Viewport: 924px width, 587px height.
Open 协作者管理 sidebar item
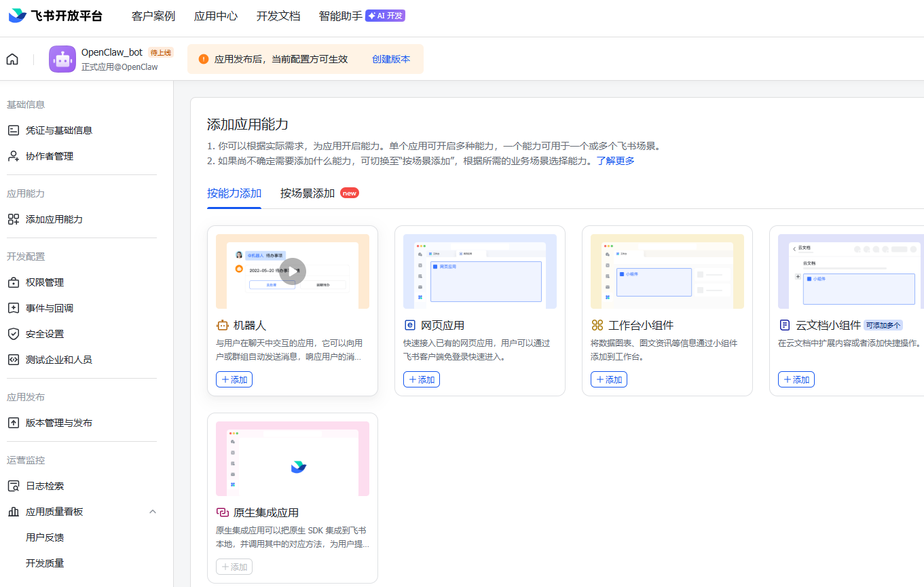49,156
